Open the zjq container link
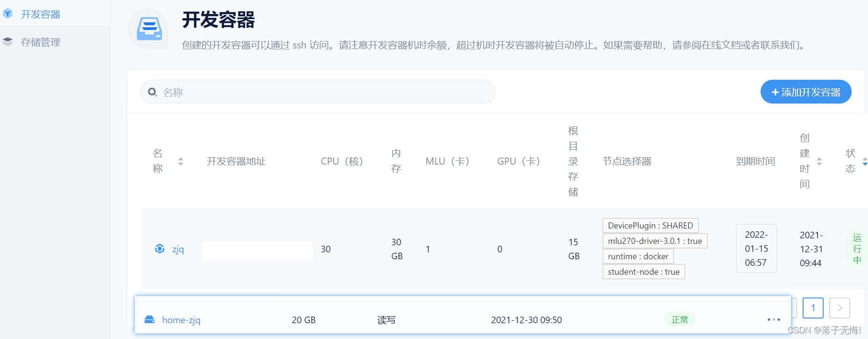This screenshot has width=868, height=339. pyautogui.click(x=178, y=249)
